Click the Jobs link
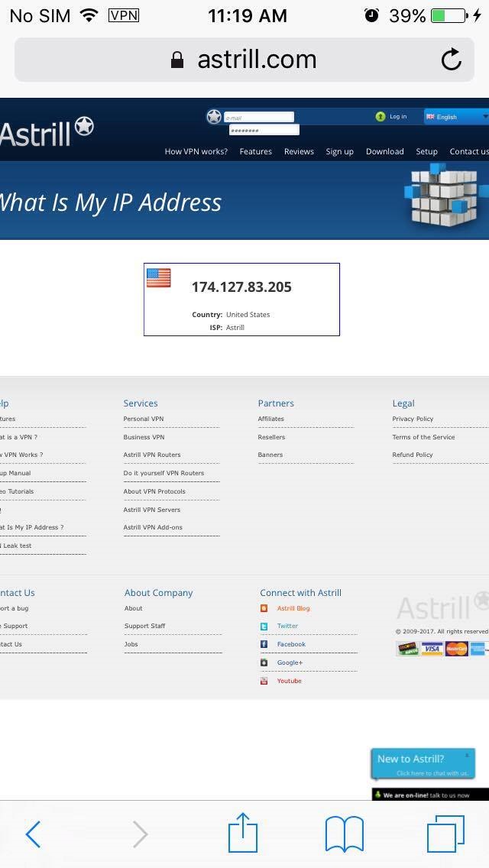Viewport: 489px width, 868px height. tap(131, 644)
